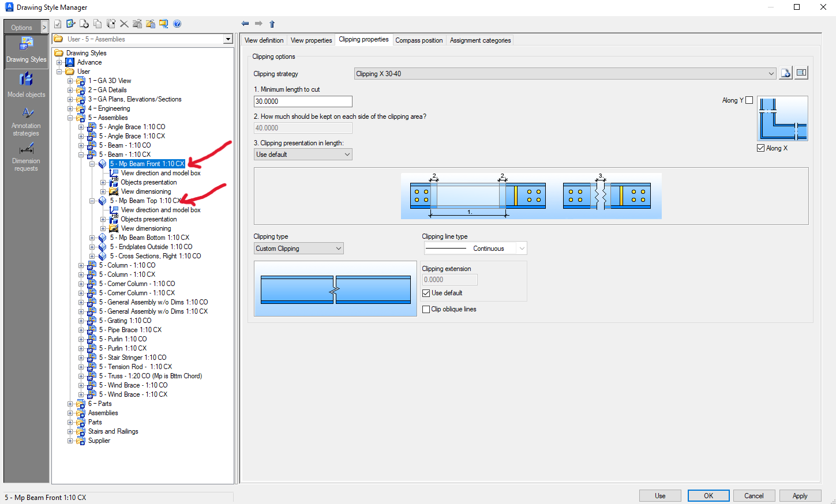
Task: Enable Clip oblique lines checkbox
Action: tap(426, 309)
